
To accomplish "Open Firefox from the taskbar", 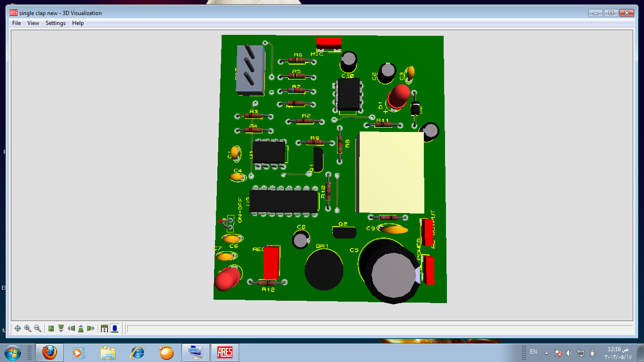I will [x=50, y=352].
